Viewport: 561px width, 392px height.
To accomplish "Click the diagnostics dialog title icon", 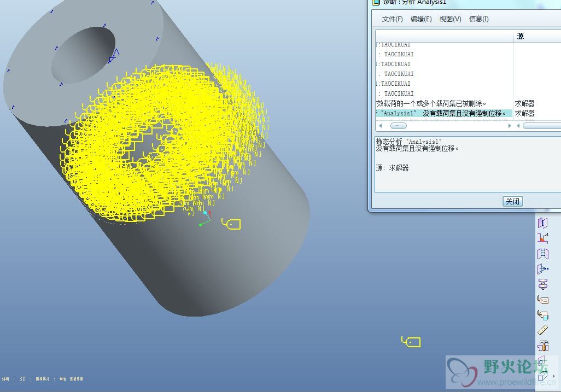I will point(376,2).
